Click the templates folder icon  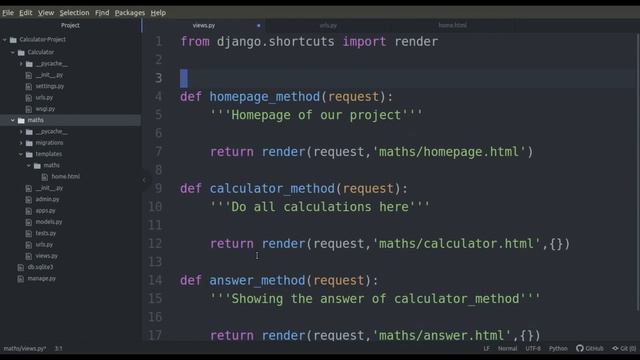[29, 154]
